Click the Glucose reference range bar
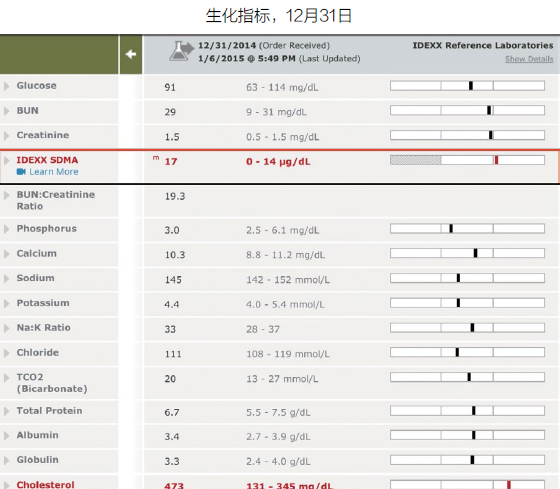 tap(467, 86)
